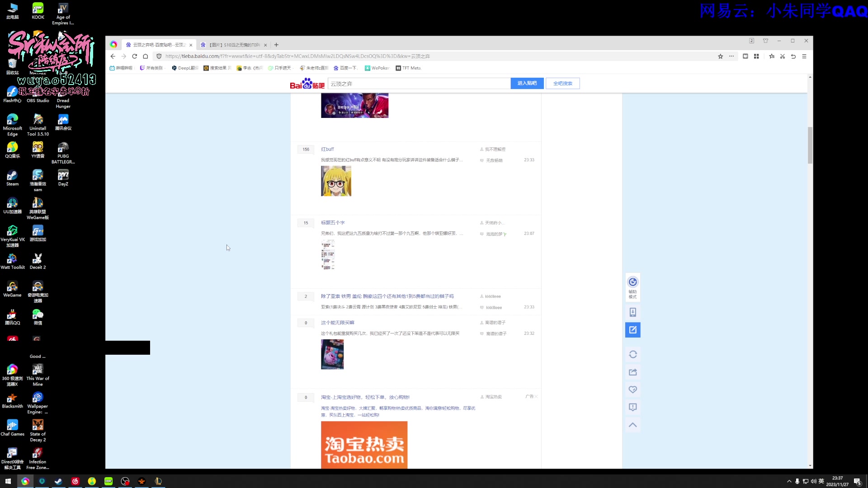Click the browser address bar URL
Screen dimensions: 868x488
(x=297, y=56)
